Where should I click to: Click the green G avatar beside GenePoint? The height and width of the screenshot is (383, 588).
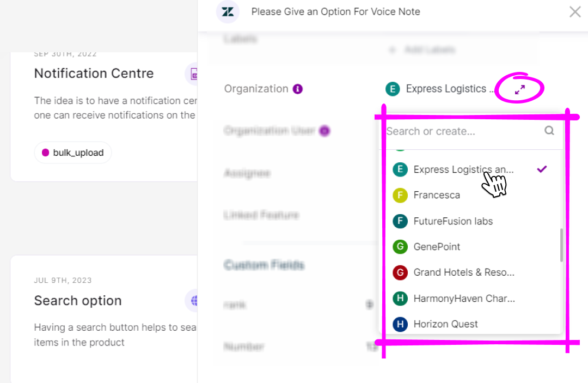pyautogui.click(x=400, y=247)
